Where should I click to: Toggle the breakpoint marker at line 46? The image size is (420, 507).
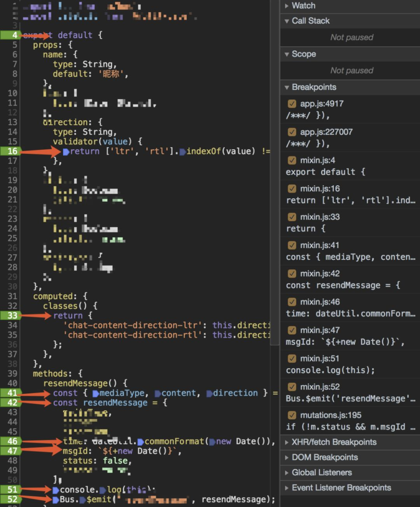click(10, 441)
